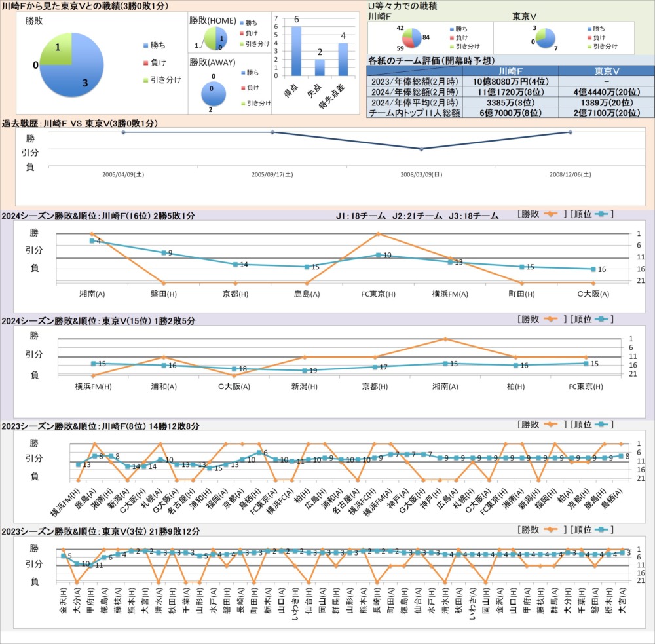Click the '浦和(A)' axis label in 2024 東京V chart

164,387
